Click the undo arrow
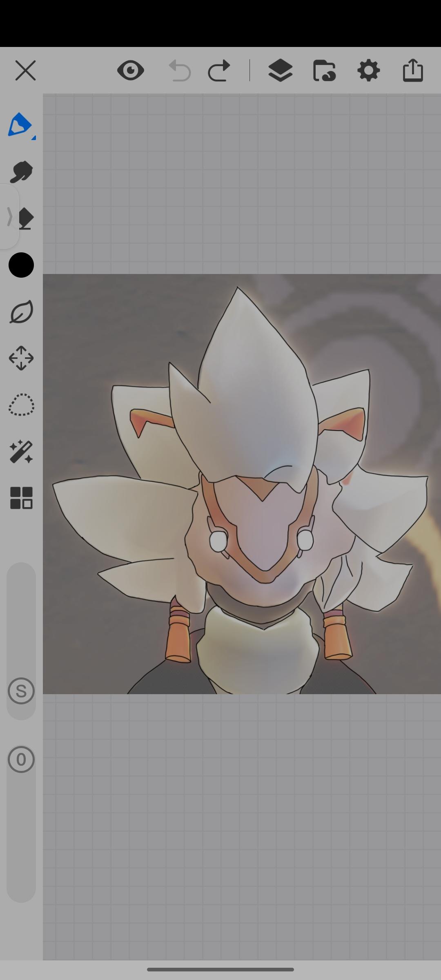 (x=180, y=71)
